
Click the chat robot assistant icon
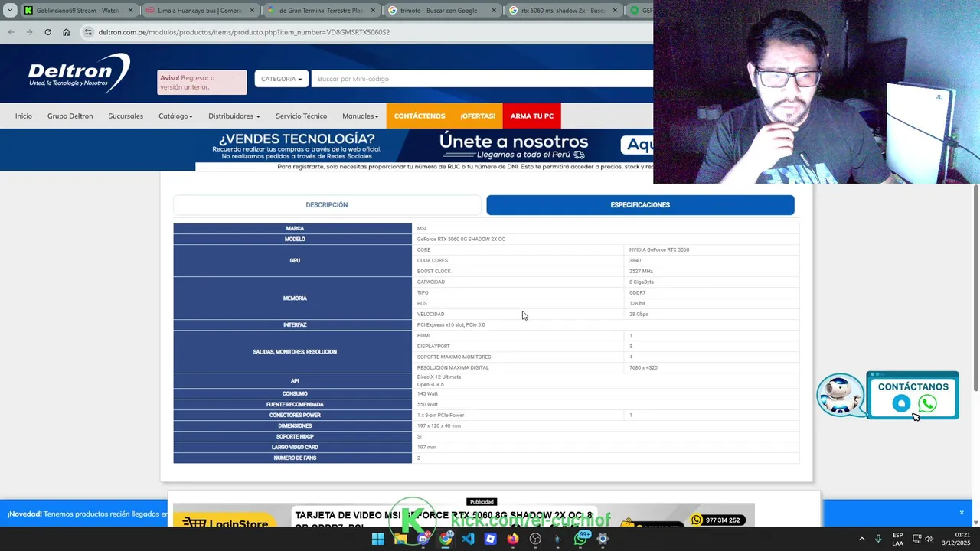coord(840,395)
